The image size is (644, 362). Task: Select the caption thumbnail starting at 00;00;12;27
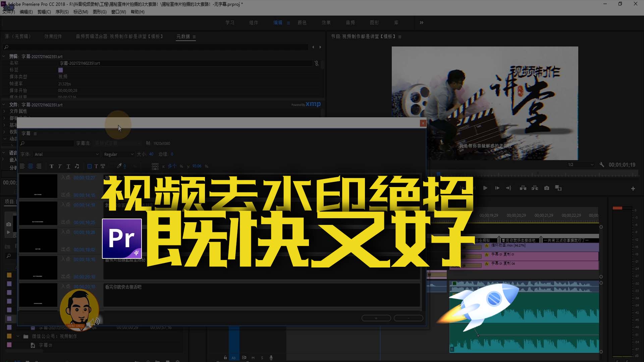click(38, 186)
